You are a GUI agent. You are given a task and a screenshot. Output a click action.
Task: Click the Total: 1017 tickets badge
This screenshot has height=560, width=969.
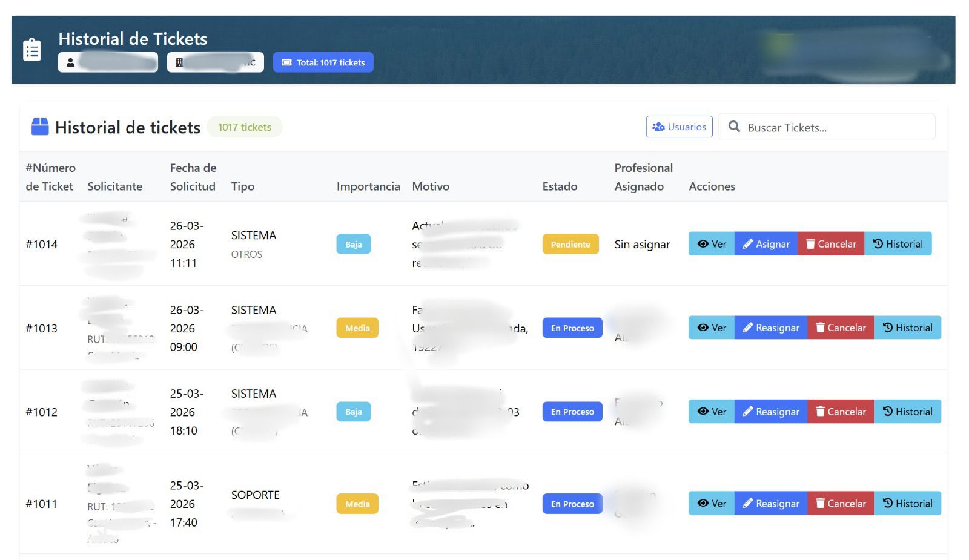tap(323, 62)
